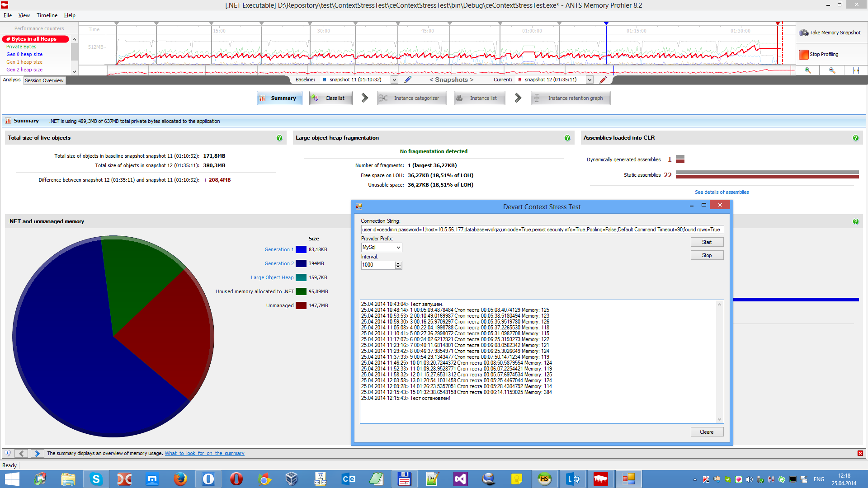Open the baseline snapshot dropdown
Viewport: 868px width, 488px height.
pyautogui.click(x=394, y=80)
